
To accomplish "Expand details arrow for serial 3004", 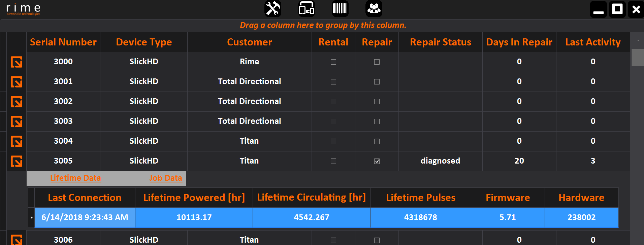I will (17, 141).
